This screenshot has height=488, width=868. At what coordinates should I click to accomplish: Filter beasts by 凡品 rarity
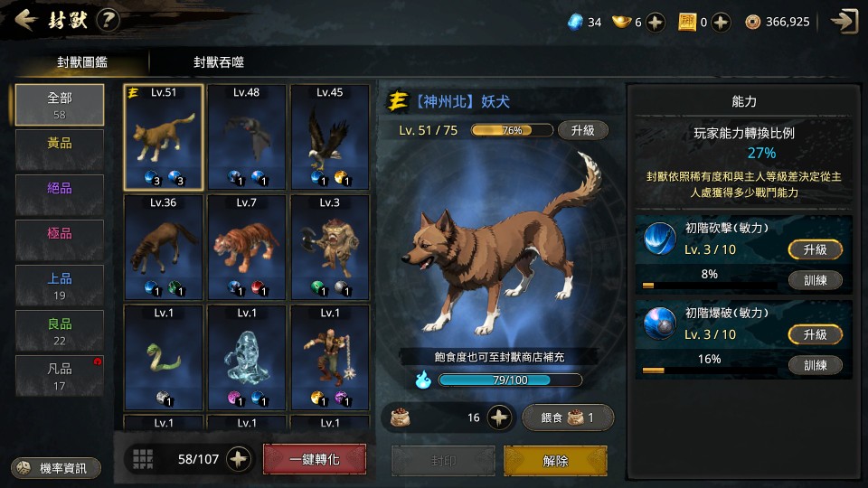[x=60, y=376]
